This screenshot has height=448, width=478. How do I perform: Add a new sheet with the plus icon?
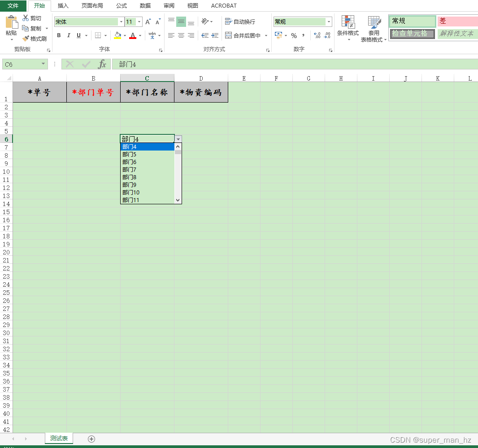pos(91,439)
